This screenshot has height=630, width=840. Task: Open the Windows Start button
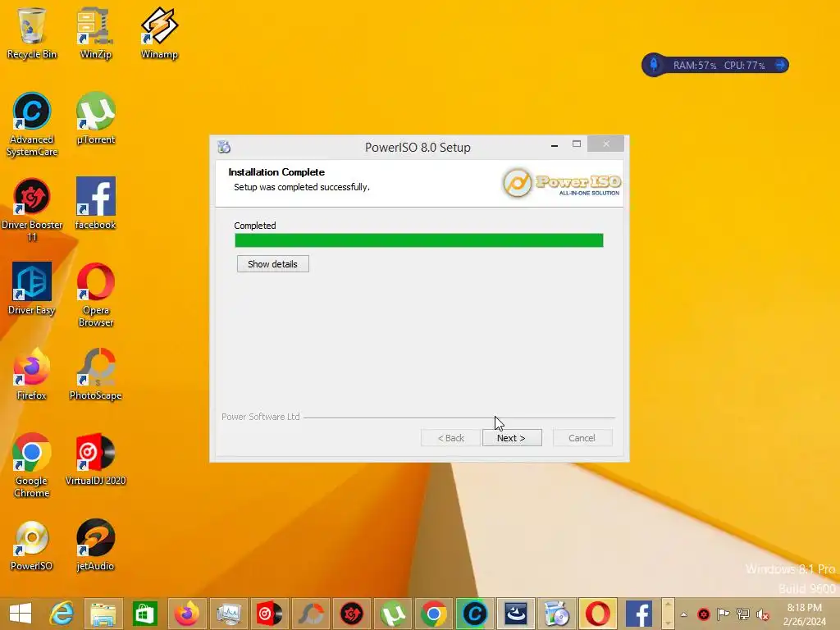click(21, 614)
